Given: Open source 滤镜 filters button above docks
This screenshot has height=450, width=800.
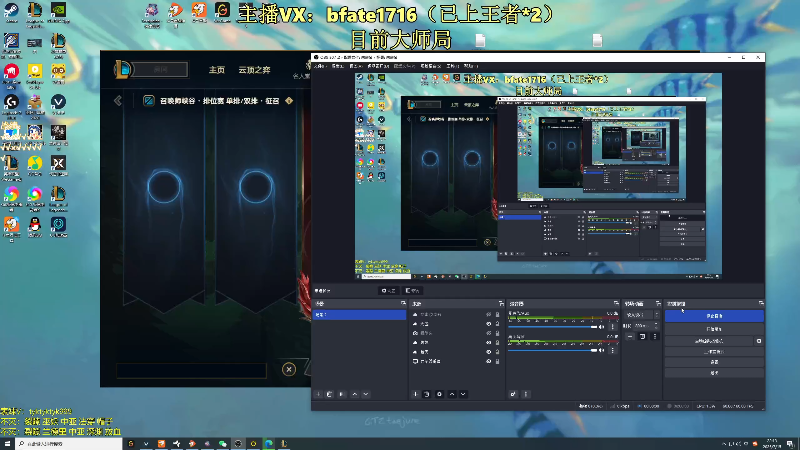Looking at the screenshot, I should tap(412, 291).
